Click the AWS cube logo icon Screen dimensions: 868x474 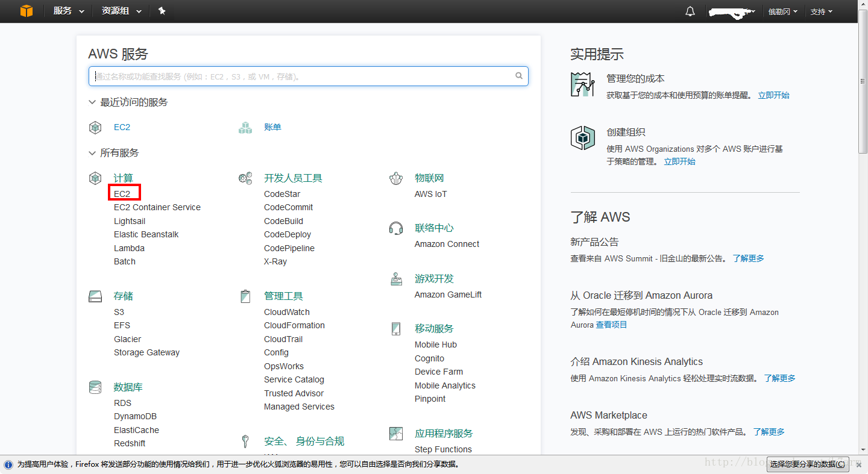[x=26, y=11]
